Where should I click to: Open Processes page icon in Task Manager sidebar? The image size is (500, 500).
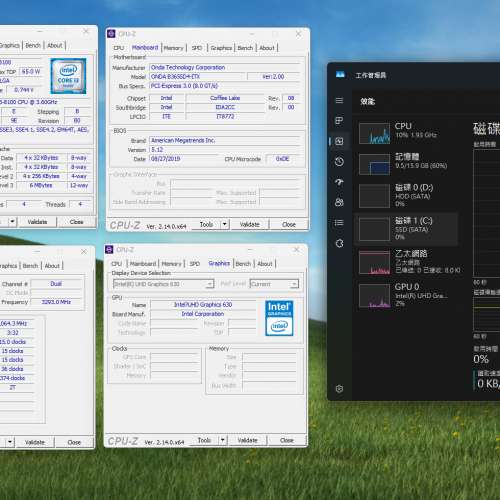[x=339, y=121]
